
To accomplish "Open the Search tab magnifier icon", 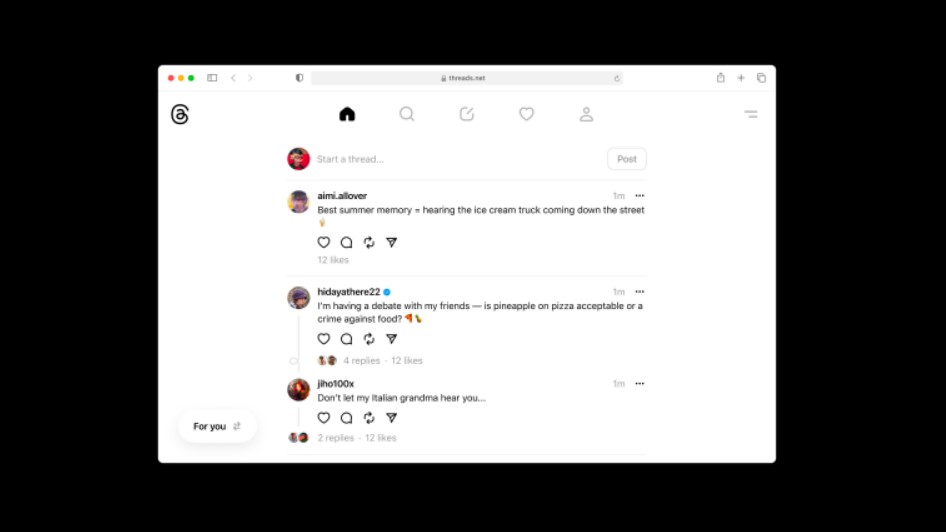I will pyautogui.click(x=407, y=114).
